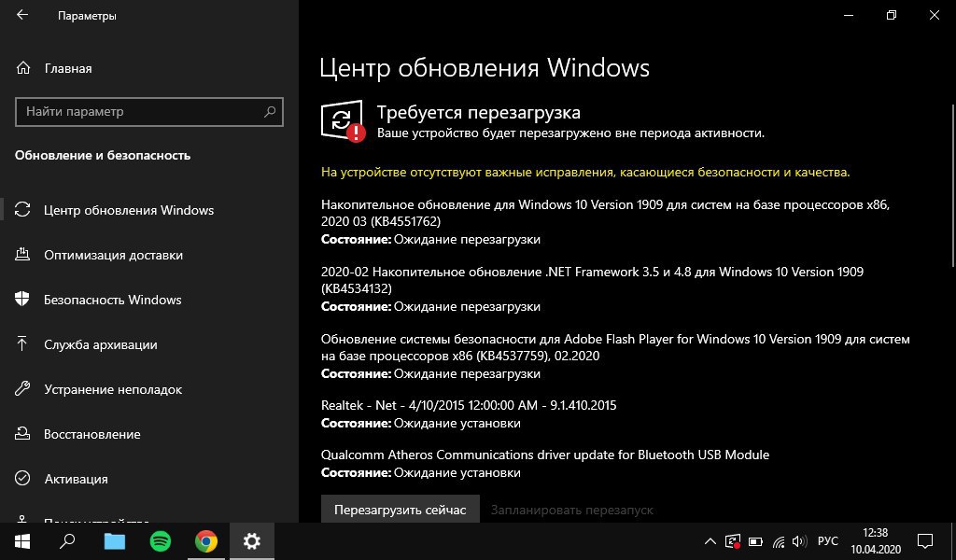Focus the Найти параметр search field
This screenshot has width=956, height=560.
148,111
